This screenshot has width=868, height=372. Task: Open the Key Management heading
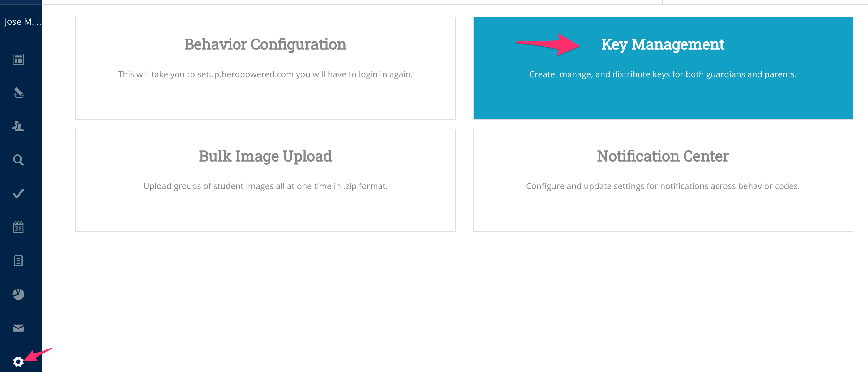point(663,44)
